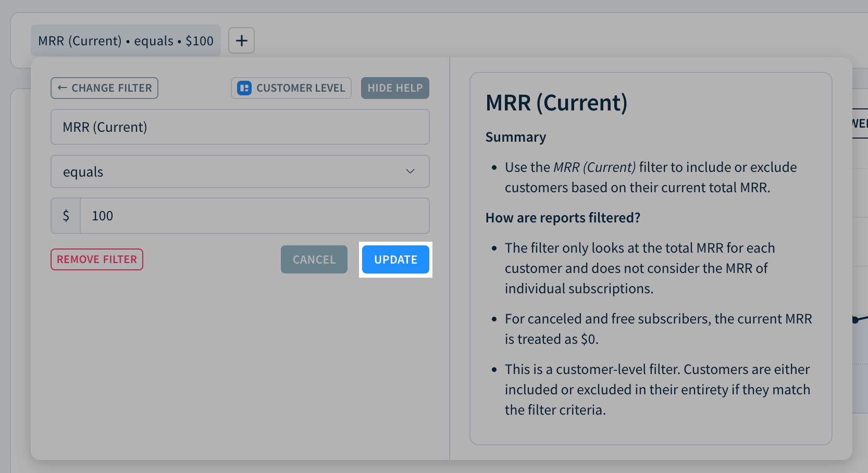Open the comparison operator dropdown
Image resolution: width=868 pixels, height=473 pixels.
tap(240, 171)
